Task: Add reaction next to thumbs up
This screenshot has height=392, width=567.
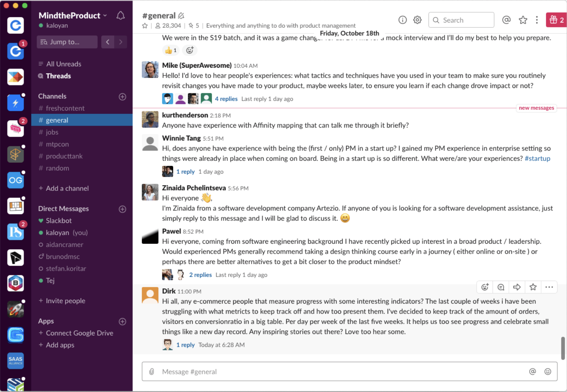Action: (x=189, y=50)
